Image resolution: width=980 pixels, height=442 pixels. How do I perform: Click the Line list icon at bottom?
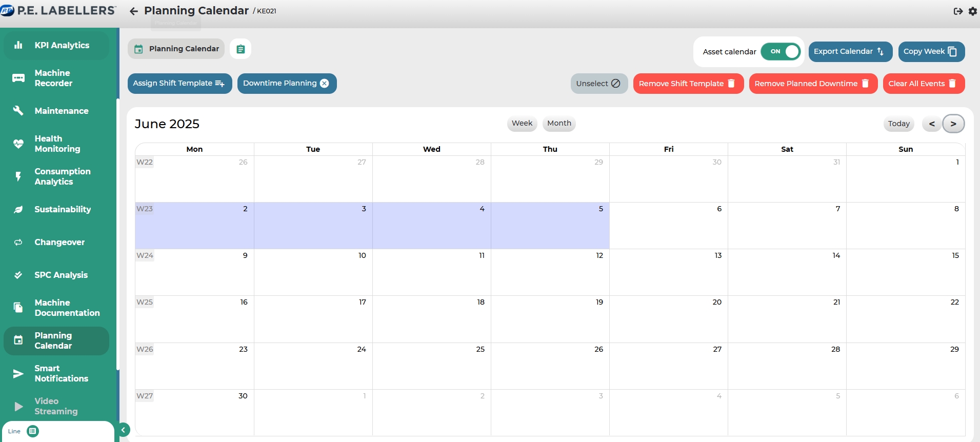[33, 431]
